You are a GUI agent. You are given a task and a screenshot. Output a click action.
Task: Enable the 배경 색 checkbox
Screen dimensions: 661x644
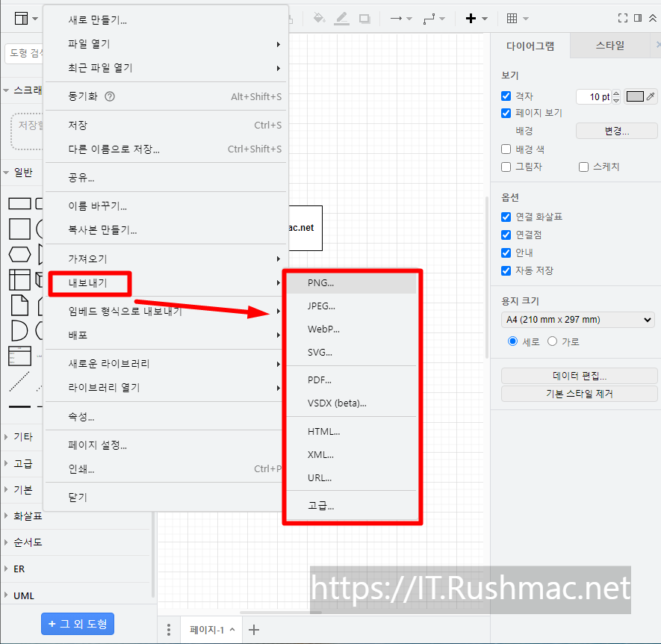(x=506, y=149)
